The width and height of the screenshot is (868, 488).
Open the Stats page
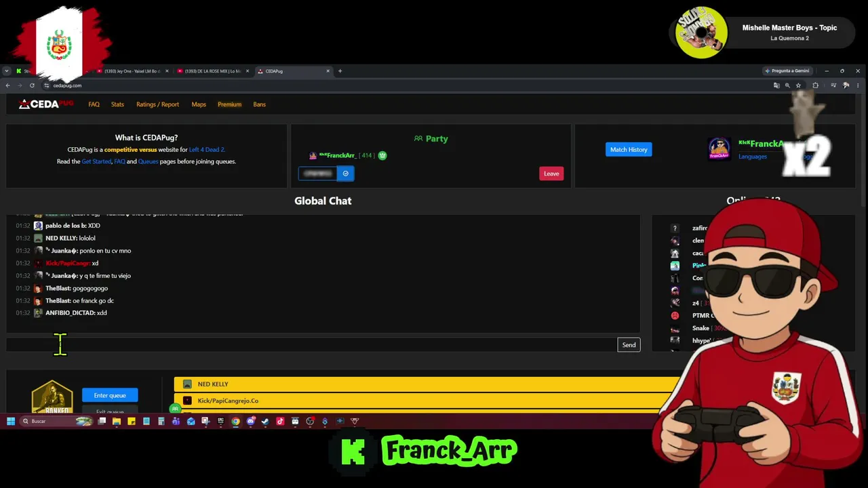point(117,104)
